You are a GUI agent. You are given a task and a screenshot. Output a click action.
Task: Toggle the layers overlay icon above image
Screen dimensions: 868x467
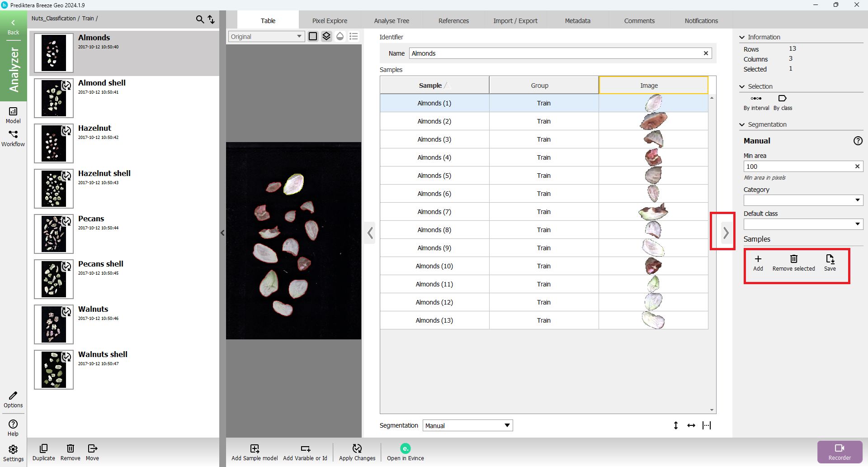coord(326,36)
